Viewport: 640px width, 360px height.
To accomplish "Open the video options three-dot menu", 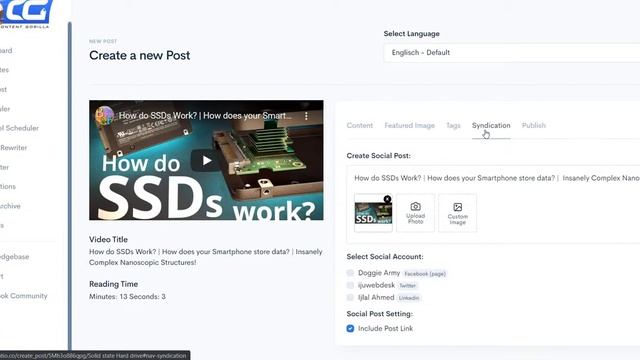I will (x=306, y=116).
